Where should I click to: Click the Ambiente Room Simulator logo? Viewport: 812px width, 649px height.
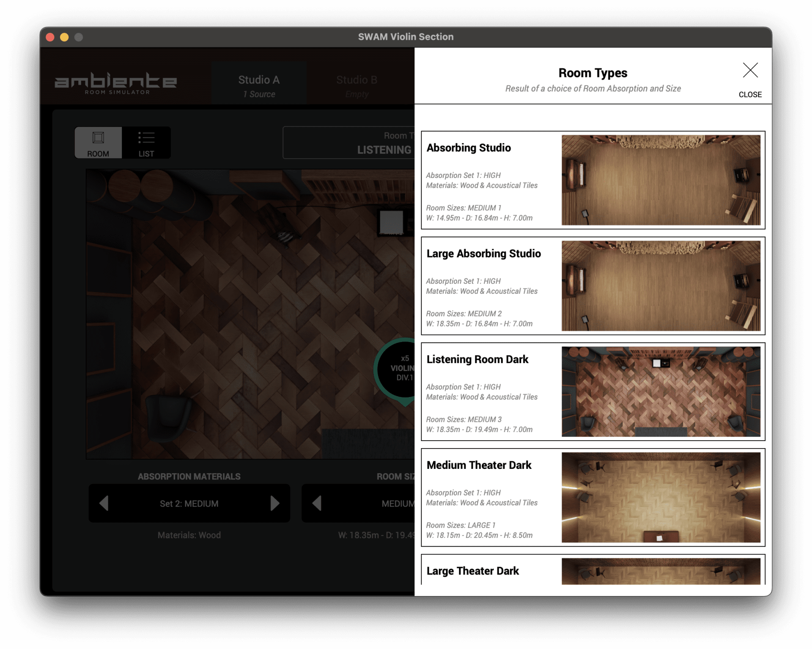coord(115,83)
